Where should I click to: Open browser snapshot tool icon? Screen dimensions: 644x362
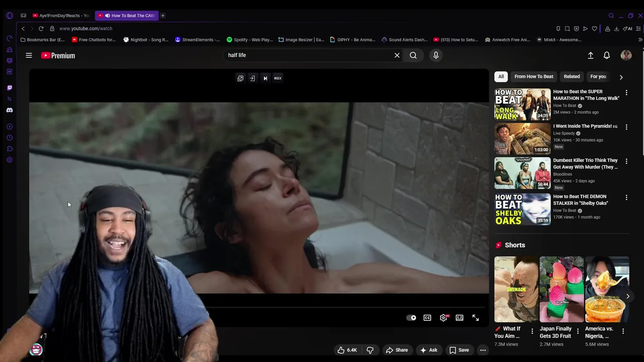coord(567,29)
